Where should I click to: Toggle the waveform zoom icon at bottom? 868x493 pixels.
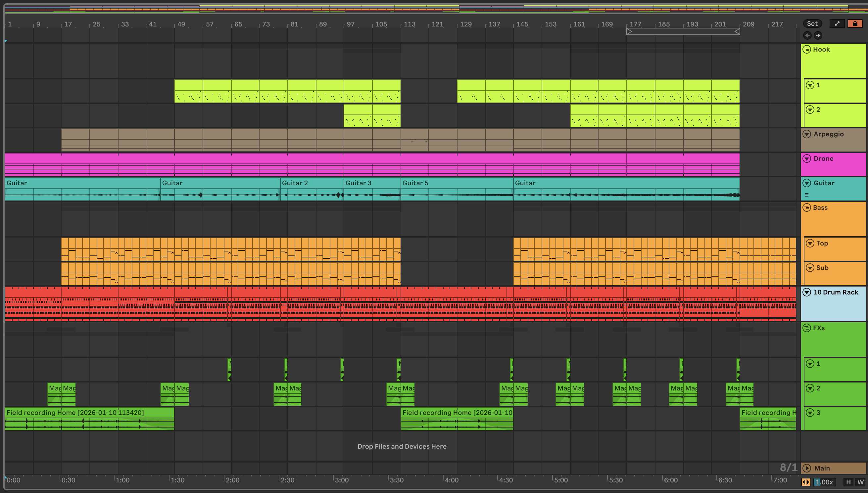(x=806, y=482)
